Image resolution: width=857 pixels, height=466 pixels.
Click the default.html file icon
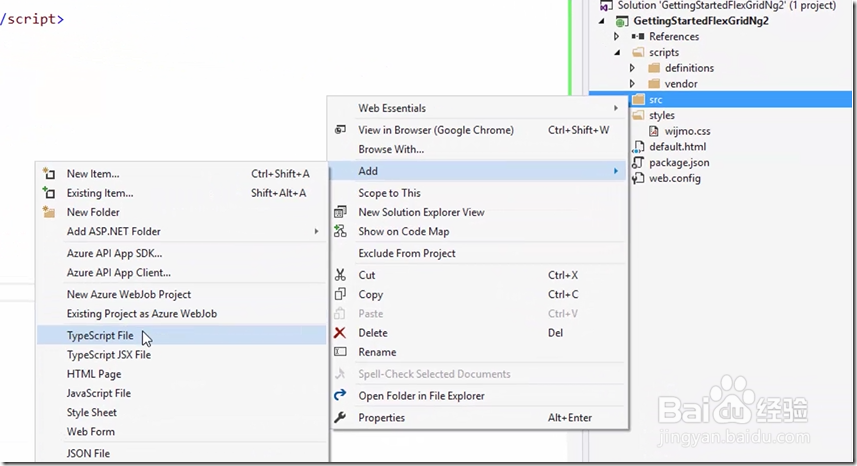(x=638, y=146)
